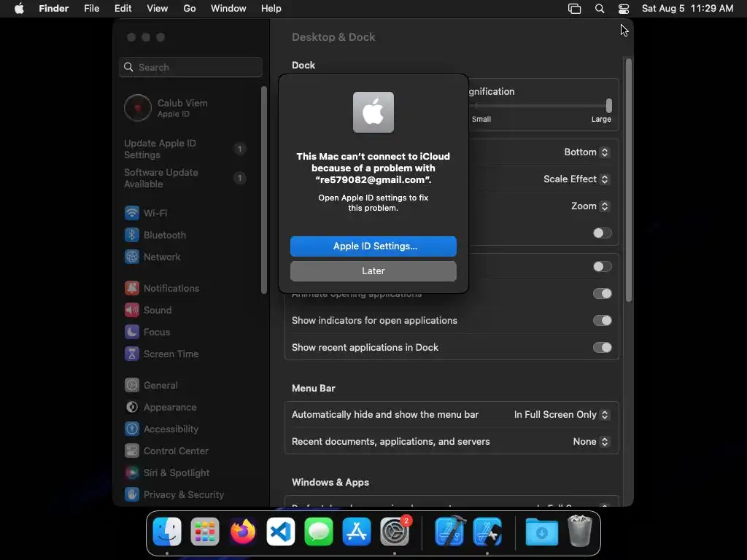Open the Recent documents None dropdown

click(591, 441)
